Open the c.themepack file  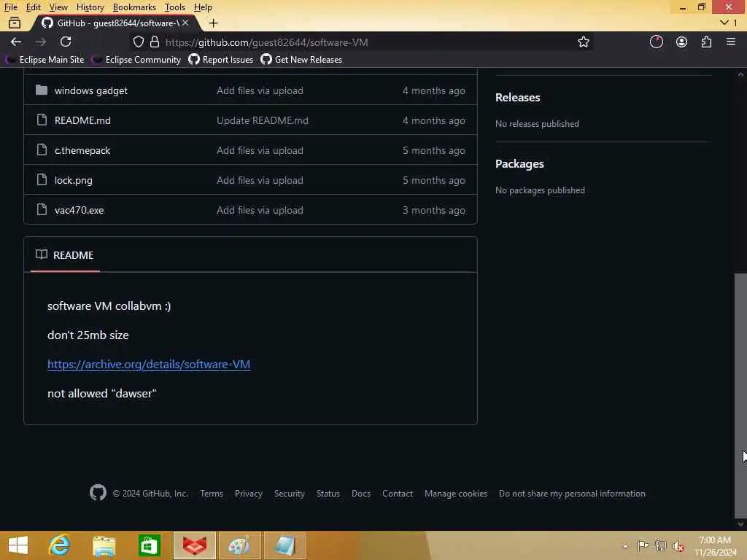coord(82,150)
